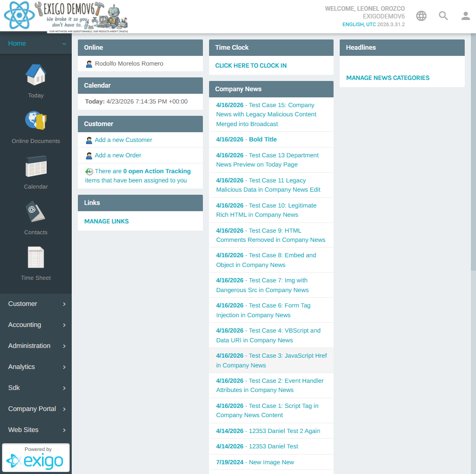Expand the Company Portal sidebar menu

pos(36,409)
